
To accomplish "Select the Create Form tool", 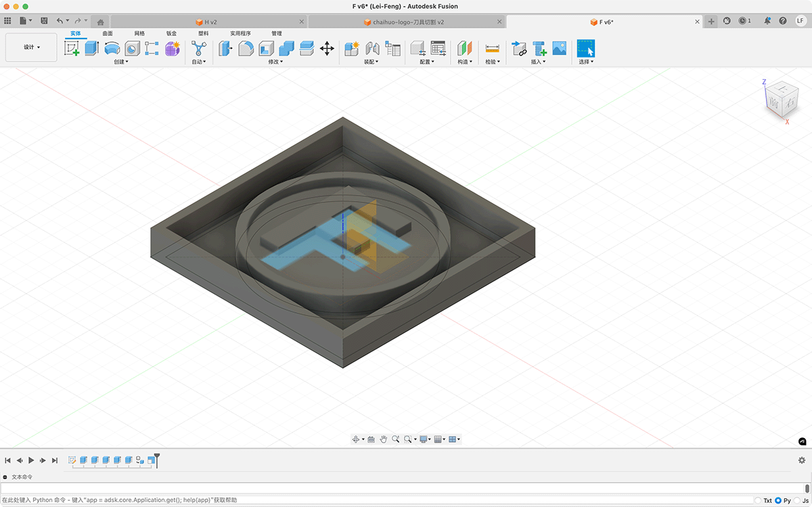I will 173,48.
